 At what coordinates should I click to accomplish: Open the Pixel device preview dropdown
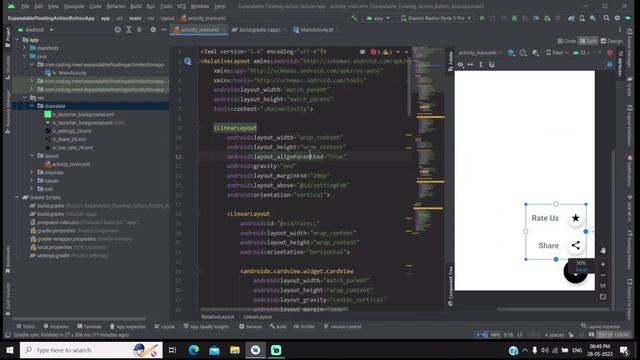click(557, 53)
